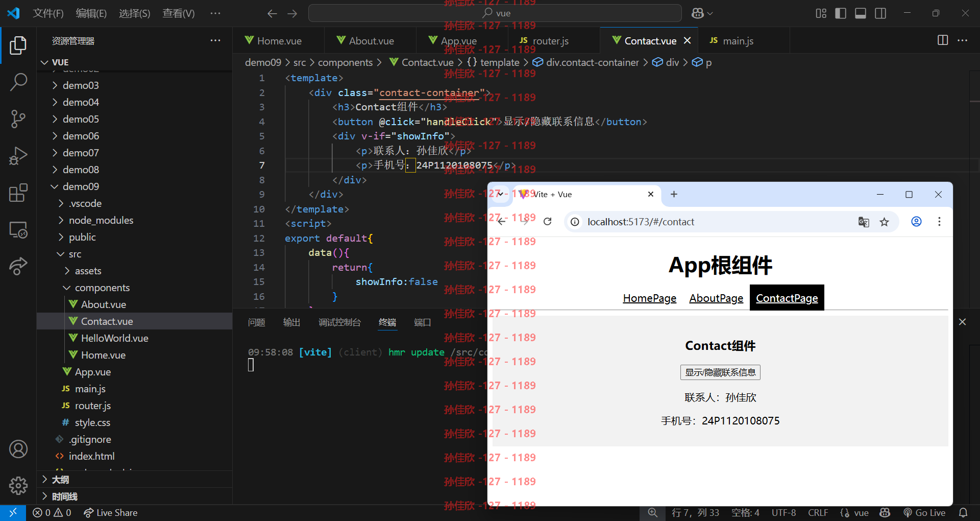
Task: Go back in editor history
Action: pyautogui.click(x=272, y=13)
